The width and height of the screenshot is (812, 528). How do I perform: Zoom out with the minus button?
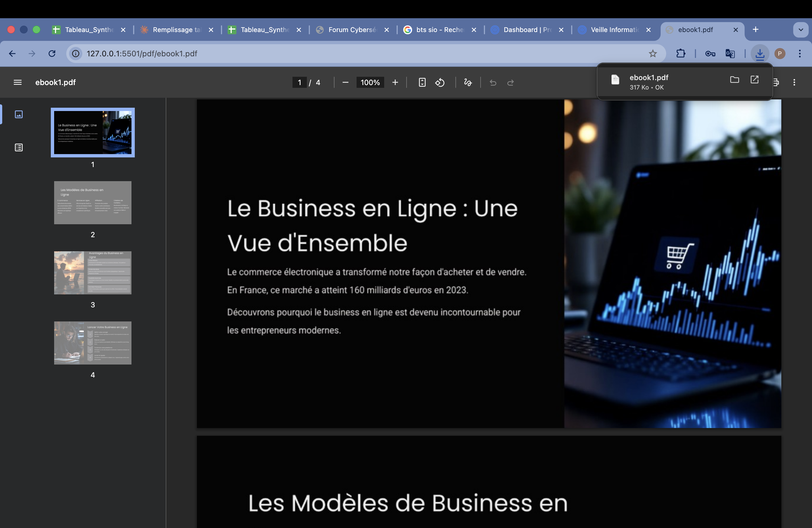coord(345,82)
